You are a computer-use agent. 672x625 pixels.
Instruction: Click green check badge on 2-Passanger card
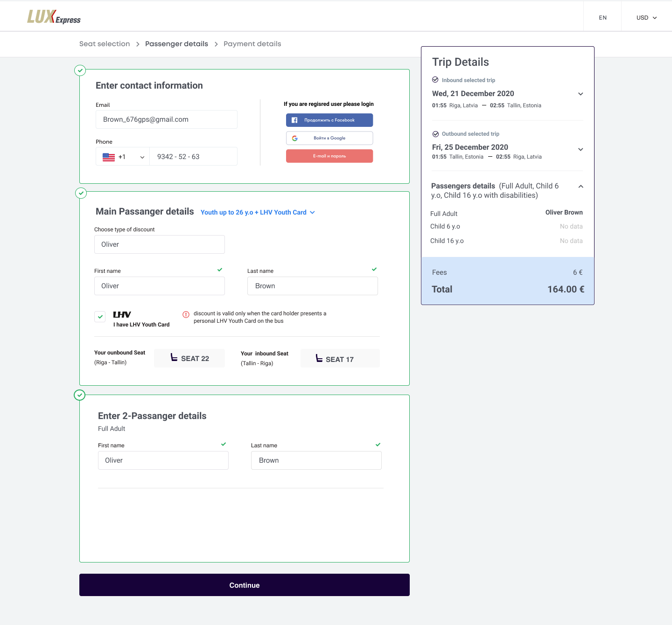[80, 395]
